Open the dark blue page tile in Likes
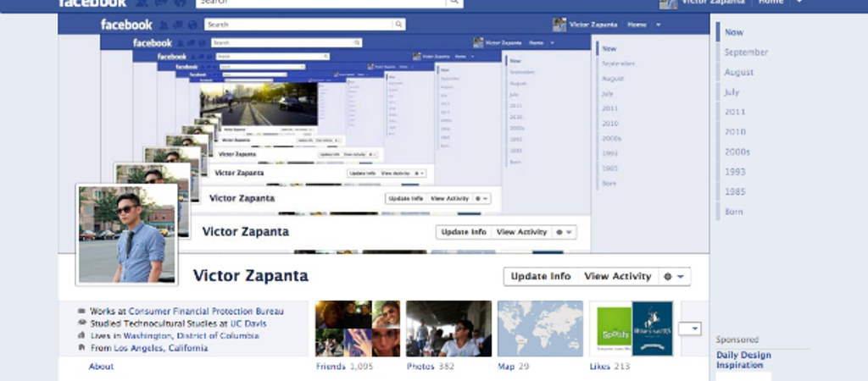The height and width of the screenshot is (381, 868). 652,329
